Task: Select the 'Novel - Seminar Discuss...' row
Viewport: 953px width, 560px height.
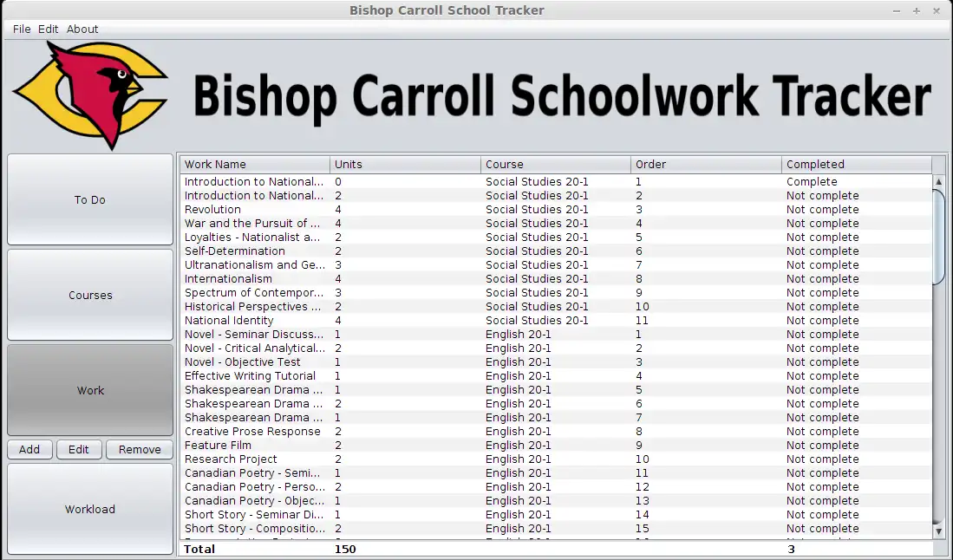Action: click(556, 335)
